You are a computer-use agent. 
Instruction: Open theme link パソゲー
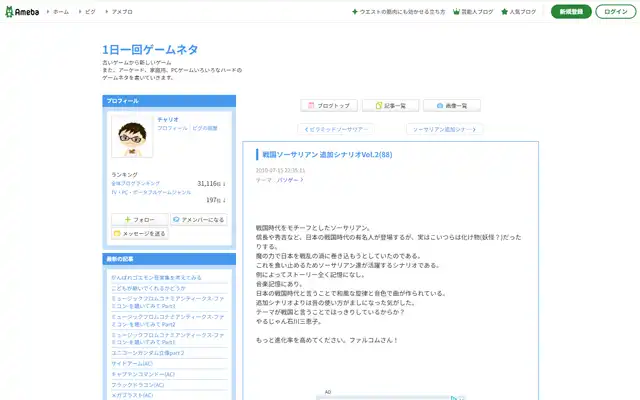(x=290, y=180)
